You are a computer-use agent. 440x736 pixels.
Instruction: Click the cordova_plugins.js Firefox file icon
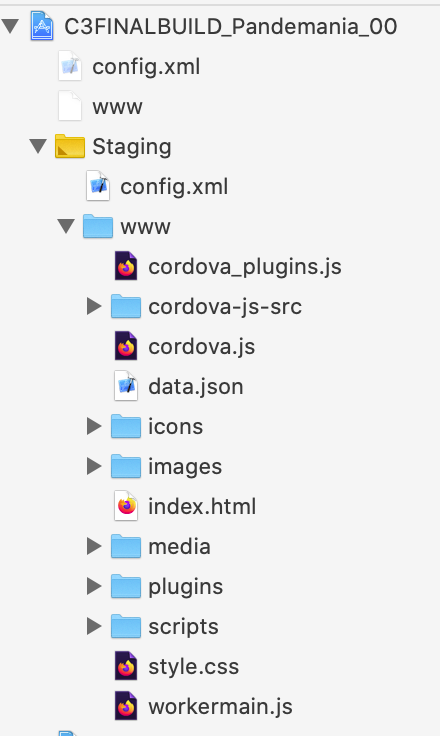126,266
